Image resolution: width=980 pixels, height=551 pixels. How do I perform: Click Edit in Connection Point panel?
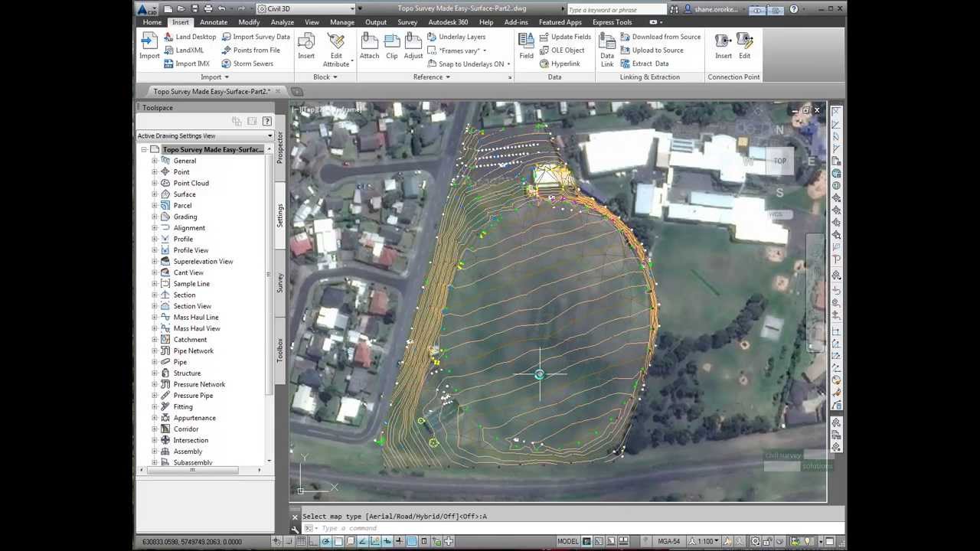point(744,46)
